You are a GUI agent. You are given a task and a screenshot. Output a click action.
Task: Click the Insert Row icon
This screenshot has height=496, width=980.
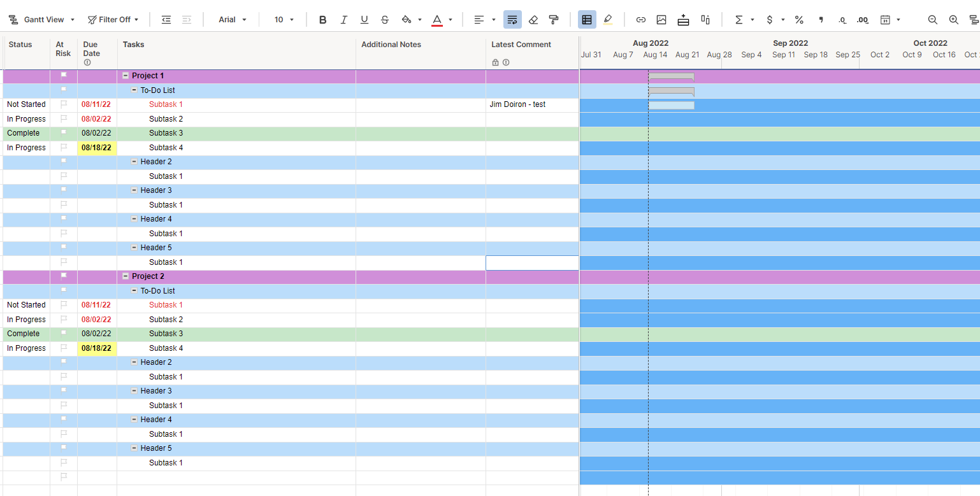(683, 20)
